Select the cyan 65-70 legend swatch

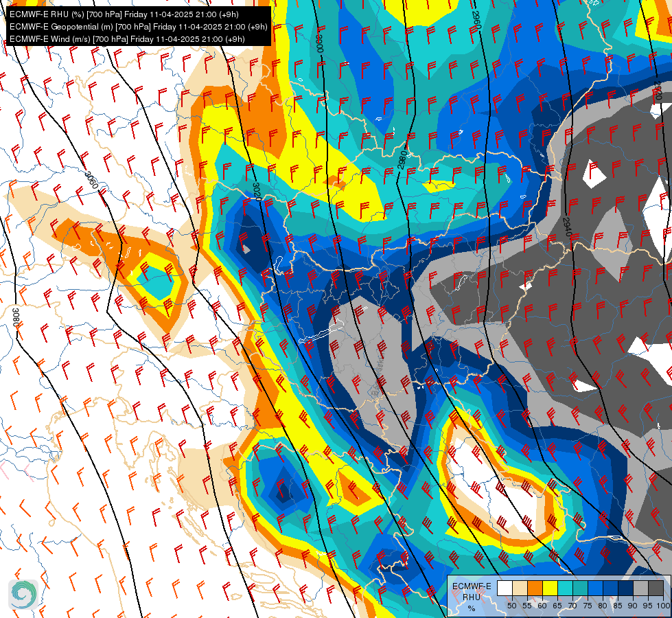pos(566,588)
